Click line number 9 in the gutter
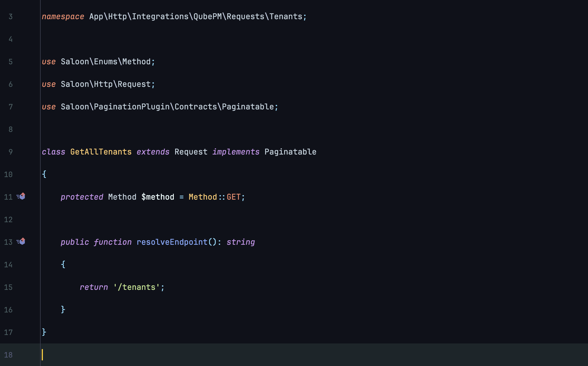Image resolution: width=588 pixels, height=366 pixels. click(10, 152)
